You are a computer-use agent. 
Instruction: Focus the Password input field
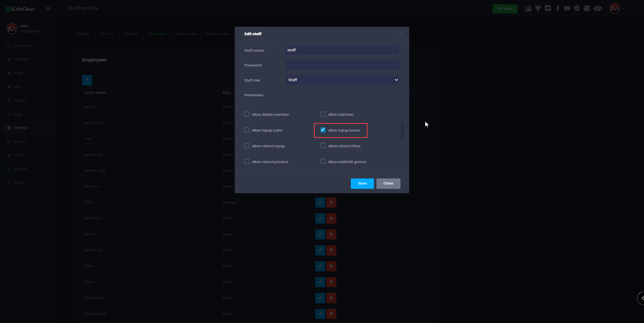[342, 65]
